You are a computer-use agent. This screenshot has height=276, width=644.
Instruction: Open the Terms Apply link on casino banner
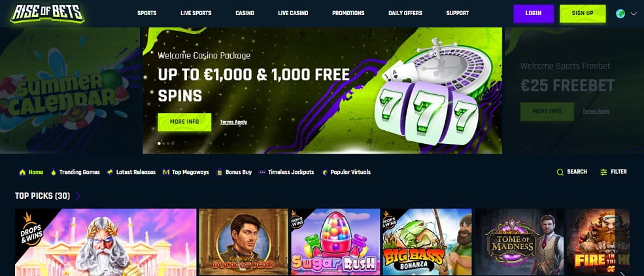[233, 122]
